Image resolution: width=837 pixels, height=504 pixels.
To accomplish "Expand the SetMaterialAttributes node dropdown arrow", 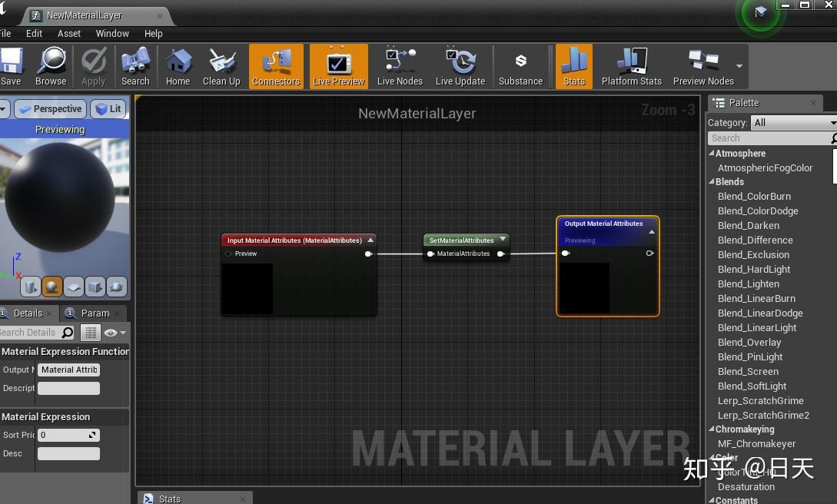I will tap(503, 240).
